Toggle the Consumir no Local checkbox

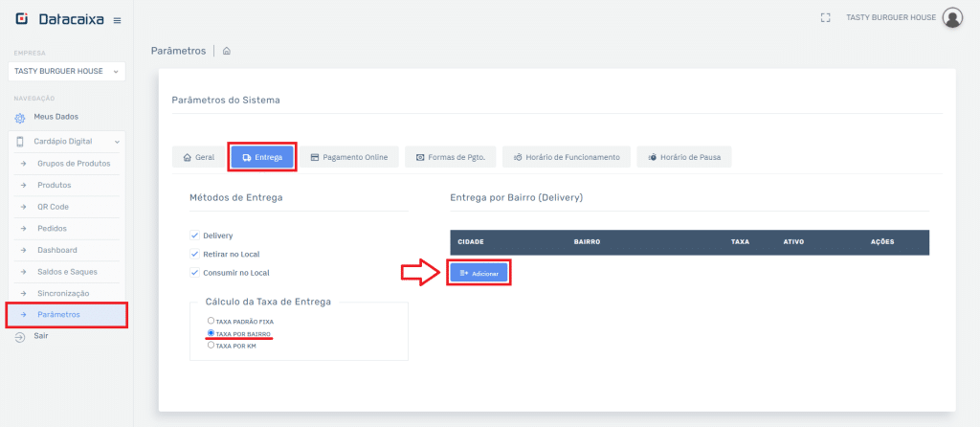tap(194, 273)
